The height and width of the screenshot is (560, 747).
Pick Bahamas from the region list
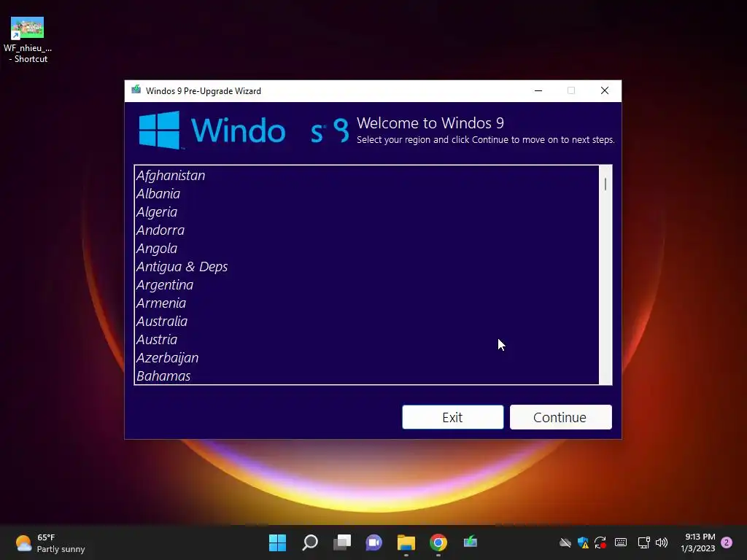(x=366, y=376)
